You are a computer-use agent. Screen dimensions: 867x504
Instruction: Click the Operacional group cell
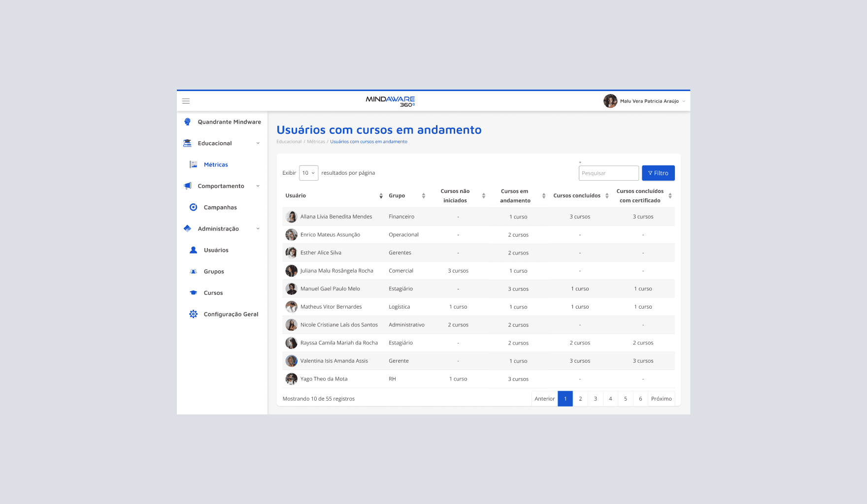tap(403, 235)
